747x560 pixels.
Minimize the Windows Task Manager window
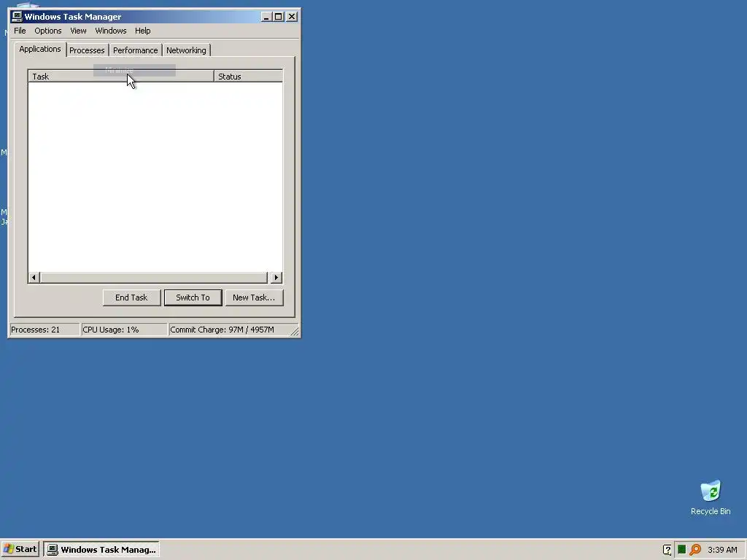pos(266,17)
